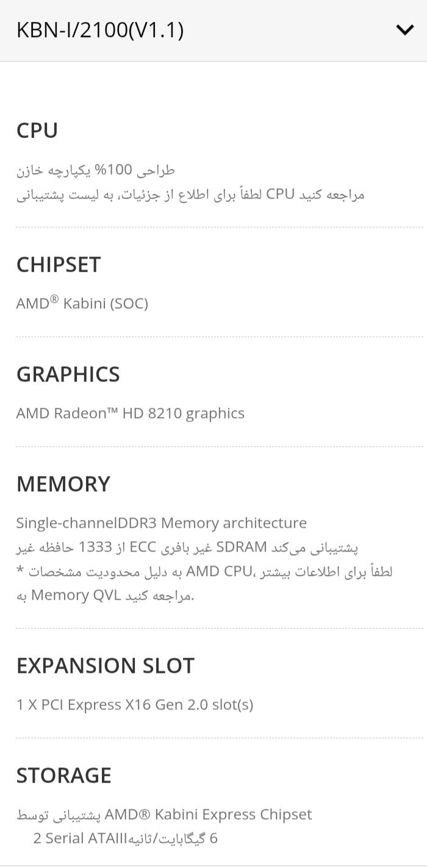Select the MEMORY section heading
The width and height of the screenshot is (427, 868).
[x=63, y=484]
